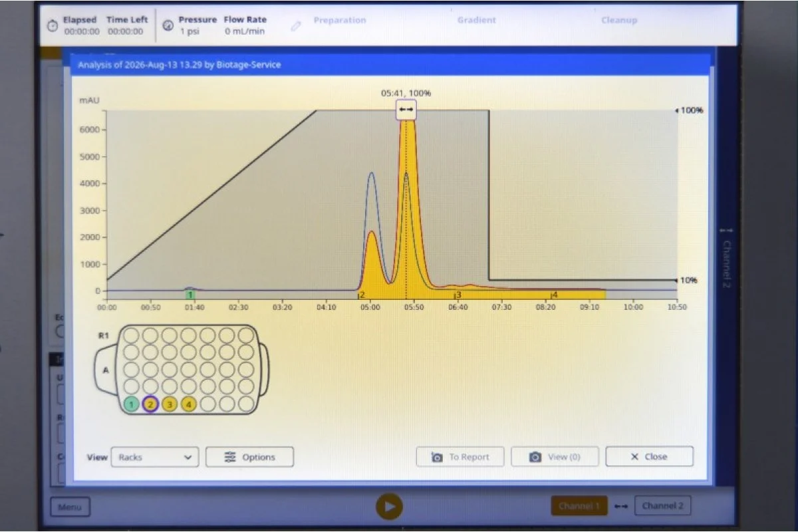
Task: Open View (0) snapshots button
Action: [x=555, y=457]
